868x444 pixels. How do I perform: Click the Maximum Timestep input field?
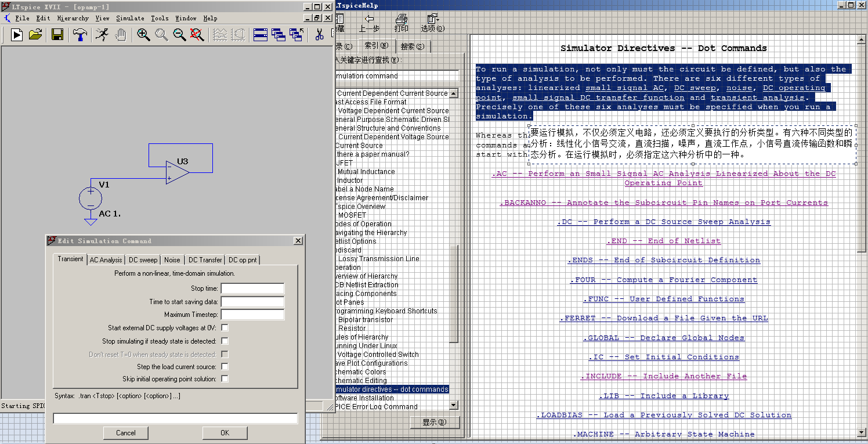(252, 315)
